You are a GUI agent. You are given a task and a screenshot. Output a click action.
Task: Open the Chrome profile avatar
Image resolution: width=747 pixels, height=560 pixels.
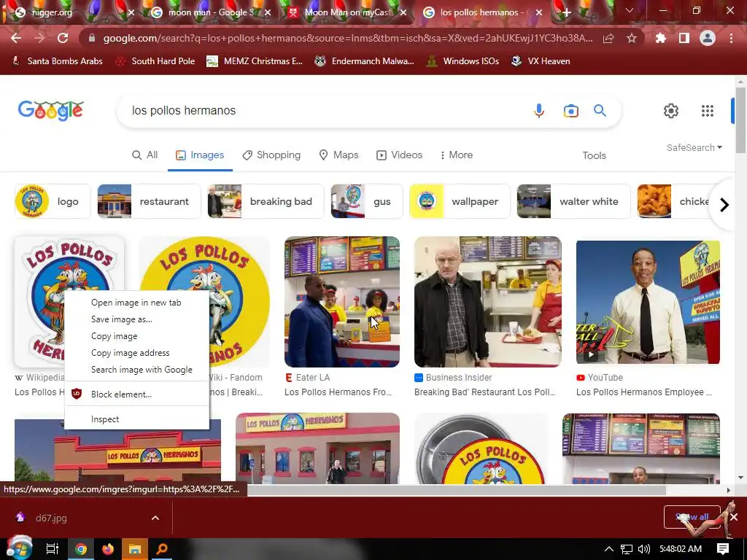(708, 38)
